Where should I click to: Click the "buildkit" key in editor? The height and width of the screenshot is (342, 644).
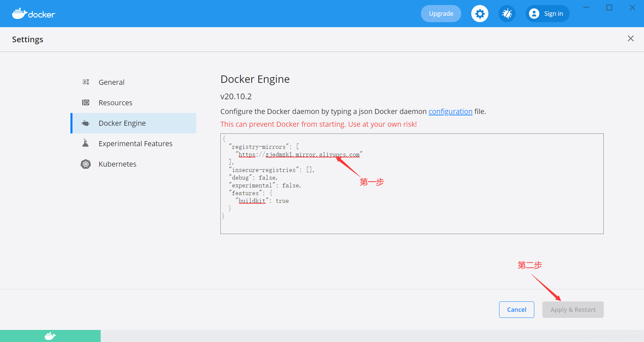[x=252, y=201]
